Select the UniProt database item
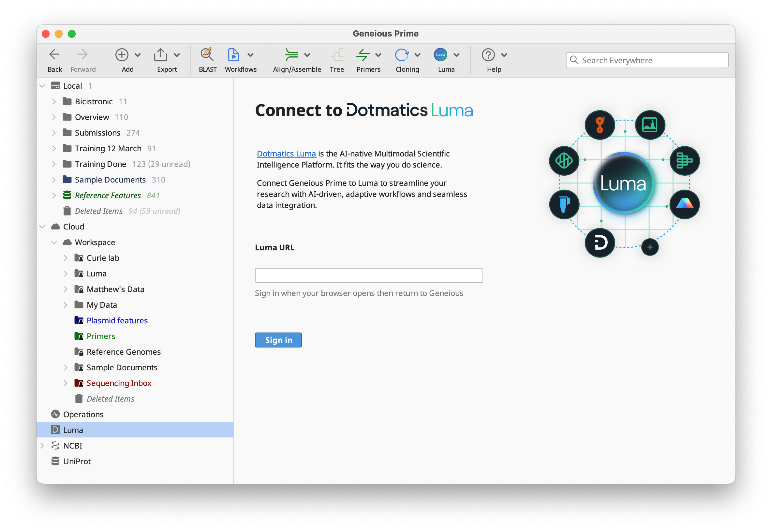Screen dimensions: 772x532 (x=77, y=461)
